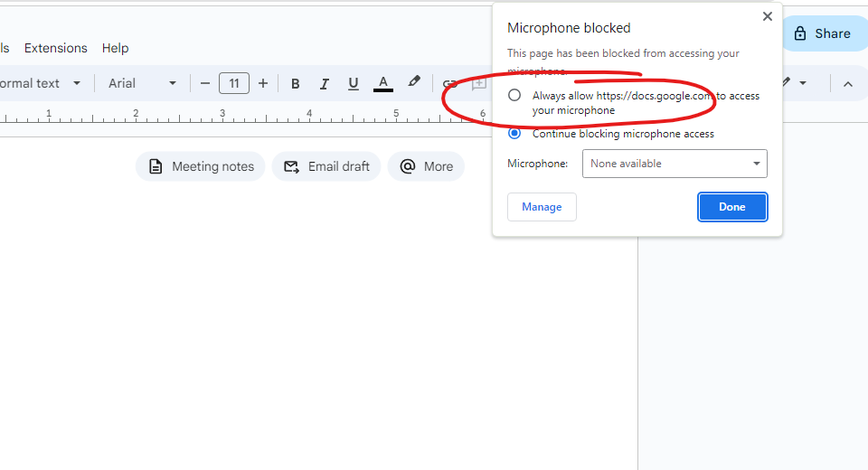Select Continue blocking microphone access
The height and width of the screenshot is (470, 868).
click(514, 134)
